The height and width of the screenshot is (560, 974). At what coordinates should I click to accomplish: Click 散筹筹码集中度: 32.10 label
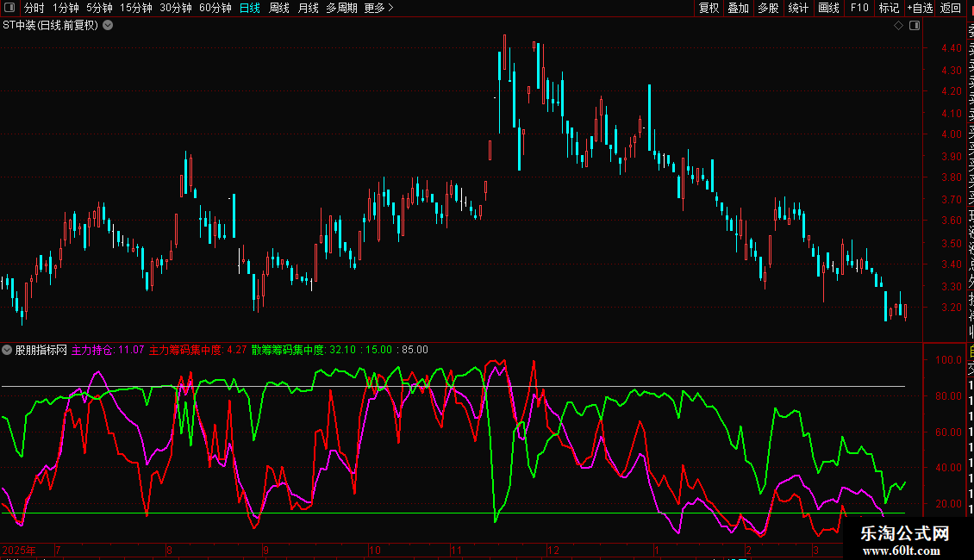click(303, 350)
